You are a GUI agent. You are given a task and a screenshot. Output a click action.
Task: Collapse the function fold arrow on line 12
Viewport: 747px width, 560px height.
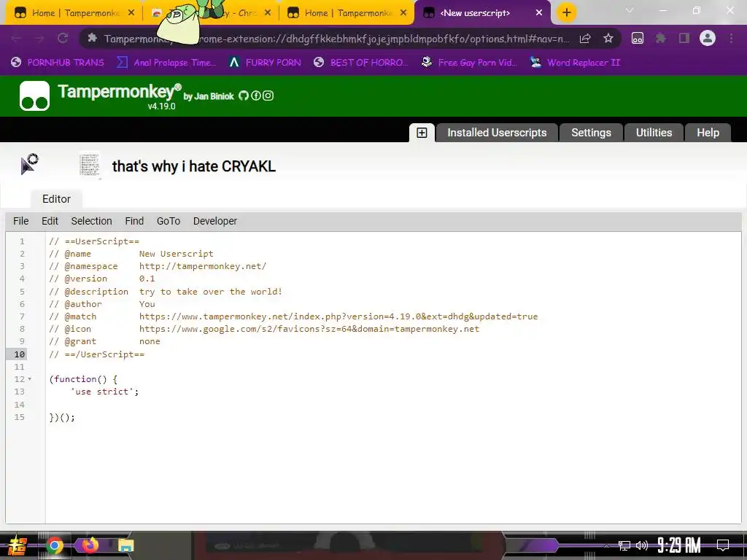pyautogui.click(x=29, y=379)
